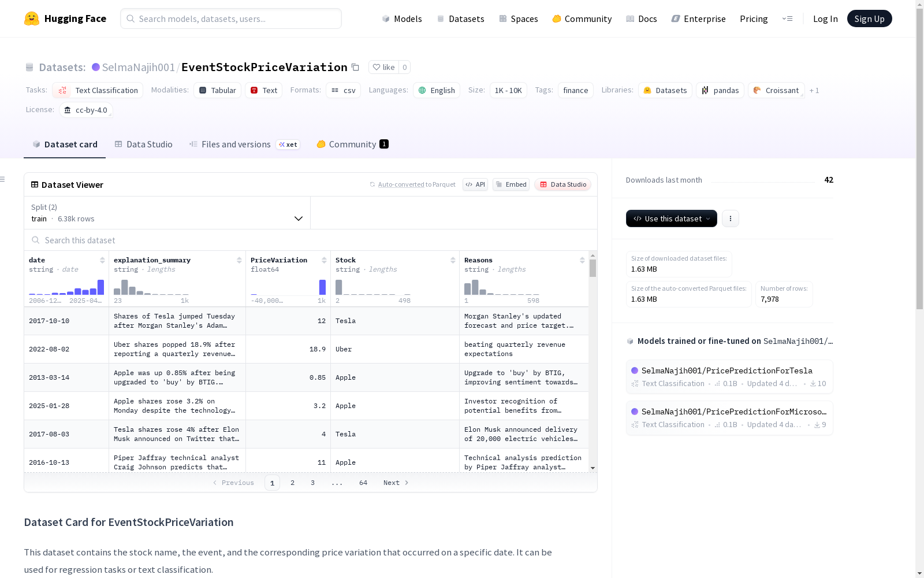Show additional libraries via +1
The width and height of the screenshot is (924, 578).
click(814, 90)
